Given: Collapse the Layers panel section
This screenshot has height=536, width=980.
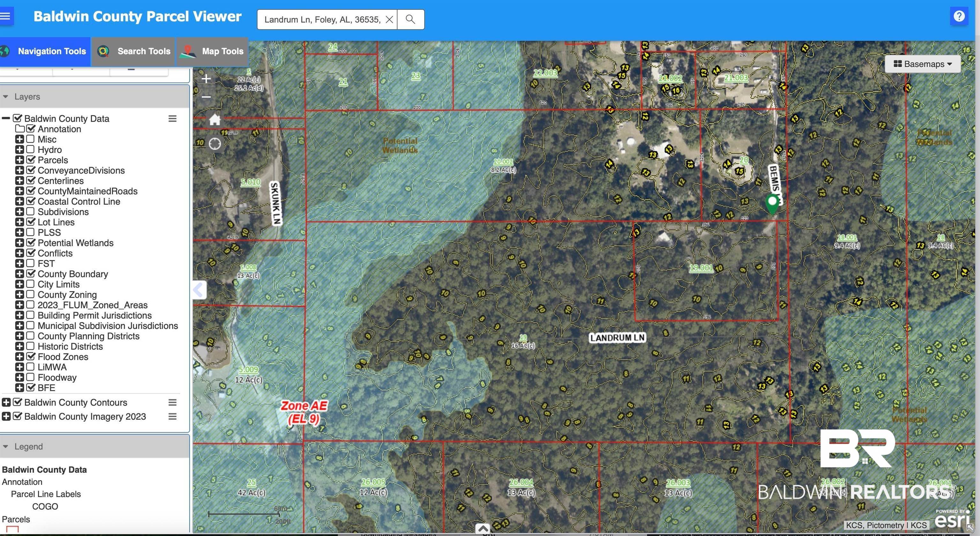Looking at the screenshot, I should pos(6,97).
